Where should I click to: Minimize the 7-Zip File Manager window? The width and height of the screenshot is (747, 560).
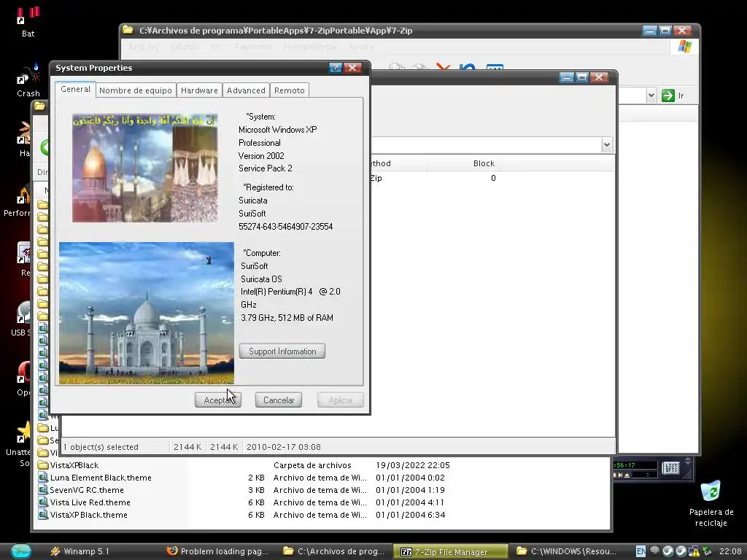(566, 77)
